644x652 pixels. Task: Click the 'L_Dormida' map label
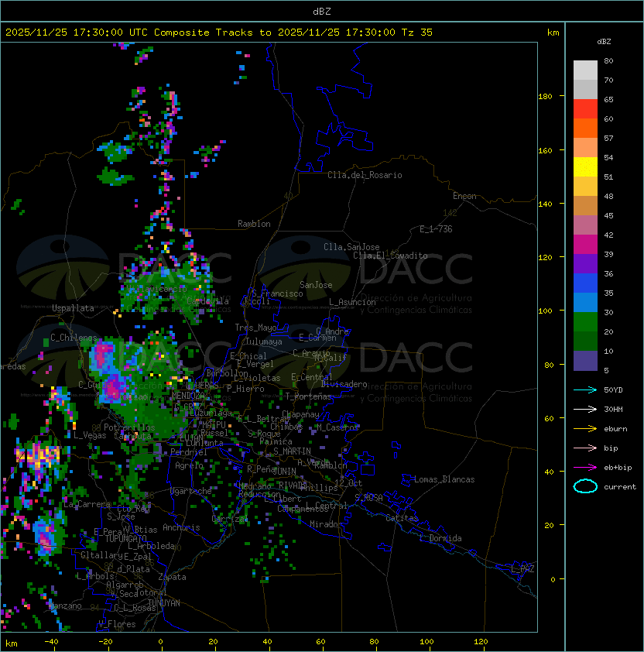click(x=440, y=538)
